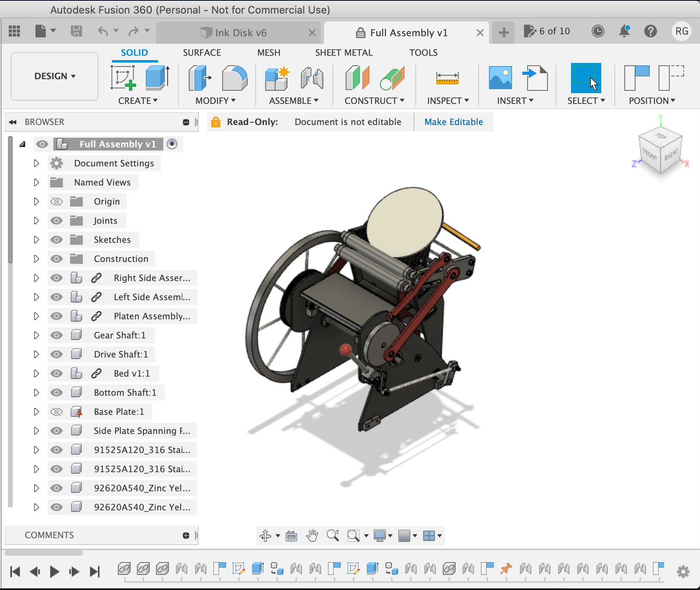Switch to the MESH tab
The image size is (700, 590).
pos(269,53)
